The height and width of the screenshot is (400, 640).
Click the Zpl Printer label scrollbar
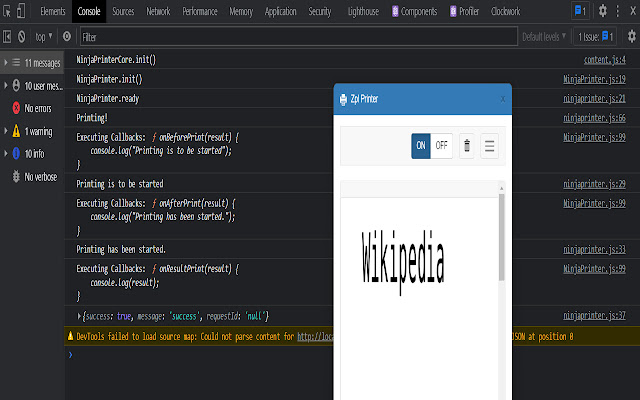click(501, 237)
